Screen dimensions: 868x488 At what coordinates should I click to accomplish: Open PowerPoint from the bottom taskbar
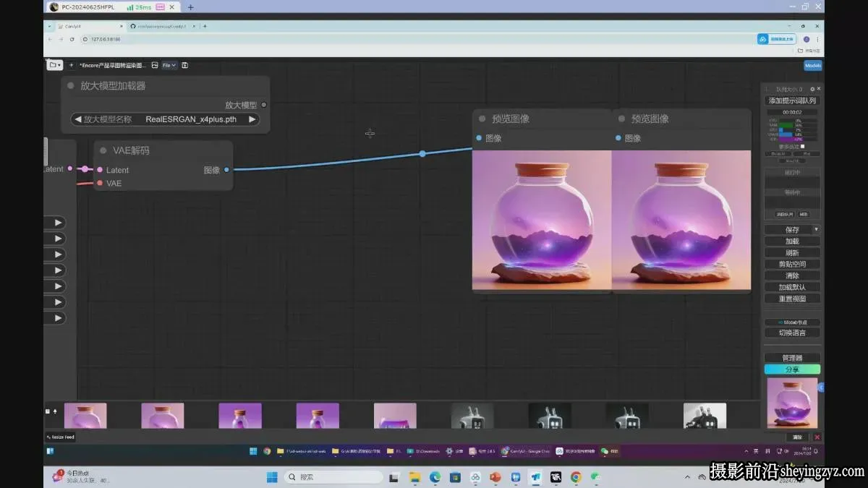(495, 477)
